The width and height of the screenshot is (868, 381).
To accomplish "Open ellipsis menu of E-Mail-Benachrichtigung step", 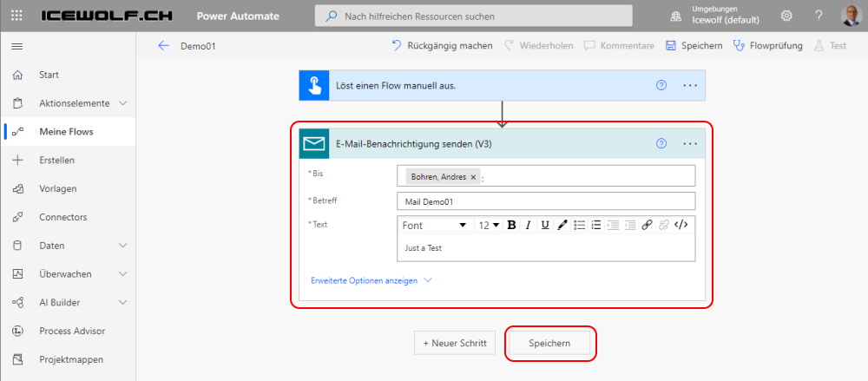I will [690, 143].
